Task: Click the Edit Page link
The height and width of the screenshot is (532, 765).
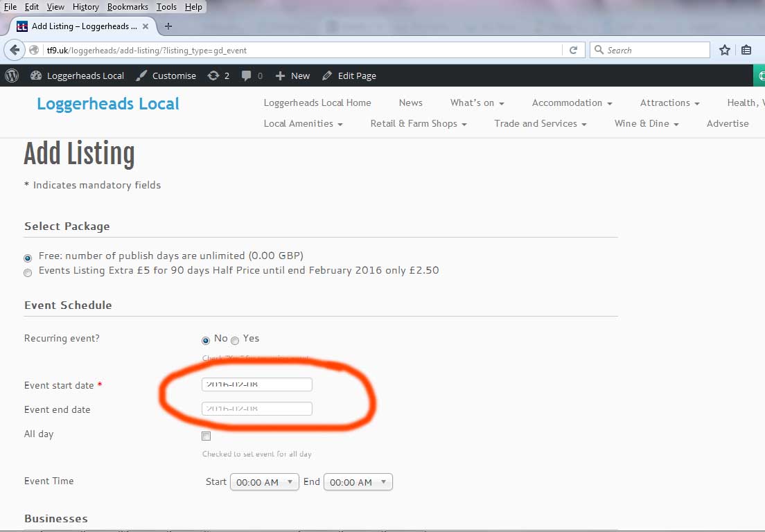Action: pyautogui.click(x=349, y=76)
